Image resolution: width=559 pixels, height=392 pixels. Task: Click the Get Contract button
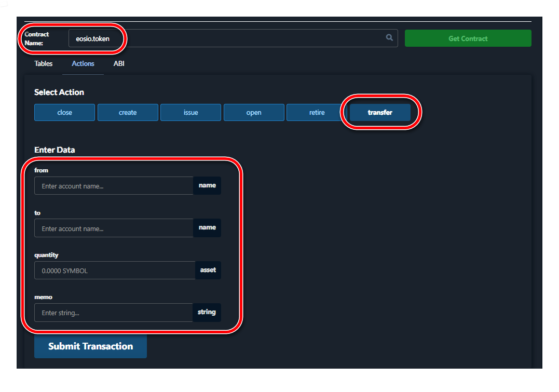coord(468,38)
